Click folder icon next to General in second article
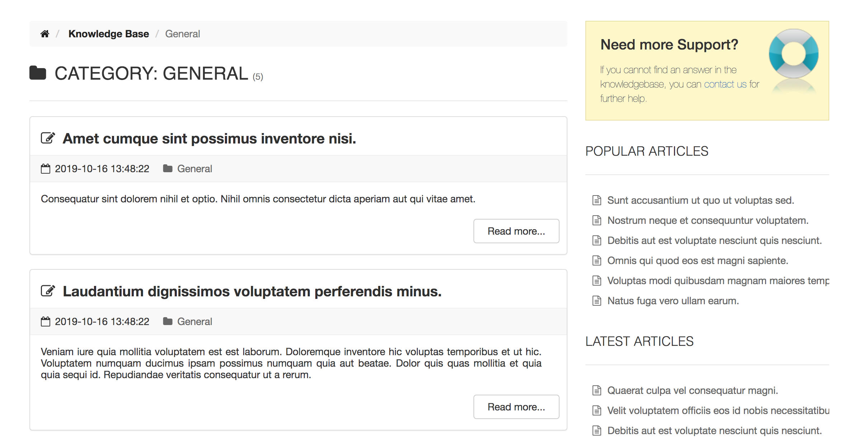This screenshot has height=442, width=868. [168, 321]
